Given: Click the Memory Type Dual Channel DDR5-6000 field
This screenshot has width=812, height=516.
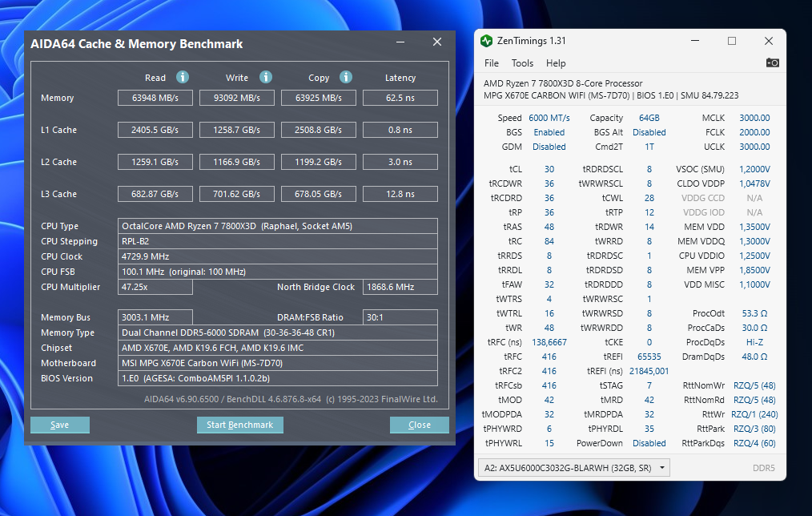Looking at the screenshot, I should pyautogui.click(x=278, y=333).
